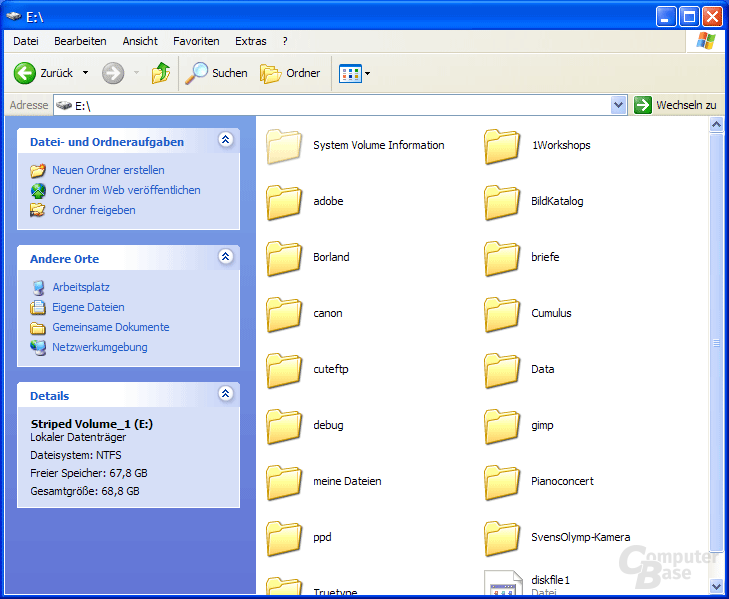Collapse the Datei- und Ordneraufgaben panel
Viewport: 729px width, 599px height.
pos(225,140)
